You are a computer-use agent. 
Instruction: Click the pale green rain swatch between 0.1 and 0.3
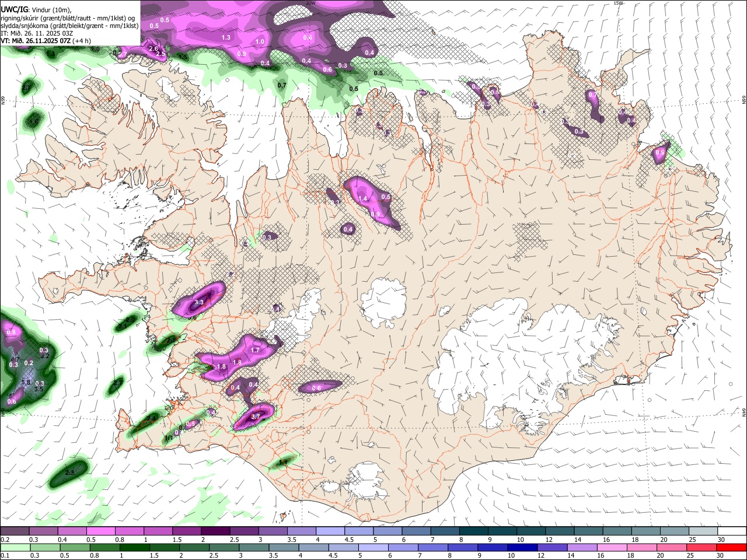tap(15, 547)
